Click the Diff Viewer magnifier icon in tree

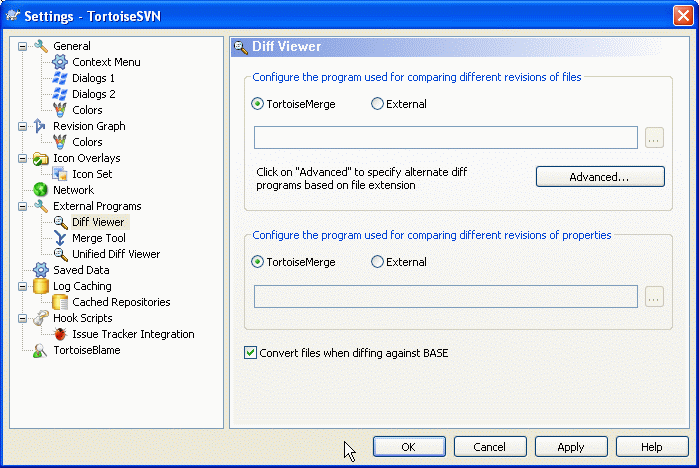(x=61, y=222)
